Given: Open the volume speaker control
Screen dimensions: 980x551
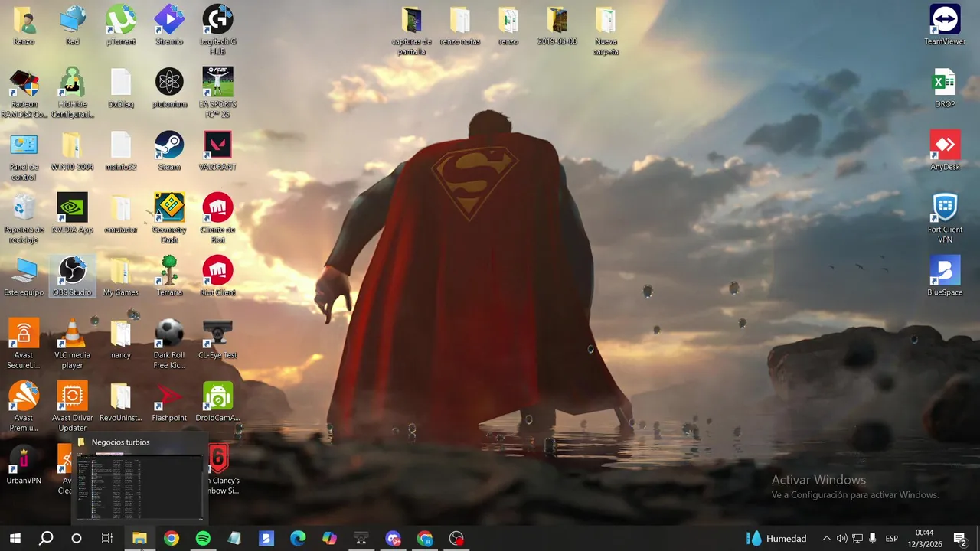Looking at the screenshot, I should click(841, 538).
